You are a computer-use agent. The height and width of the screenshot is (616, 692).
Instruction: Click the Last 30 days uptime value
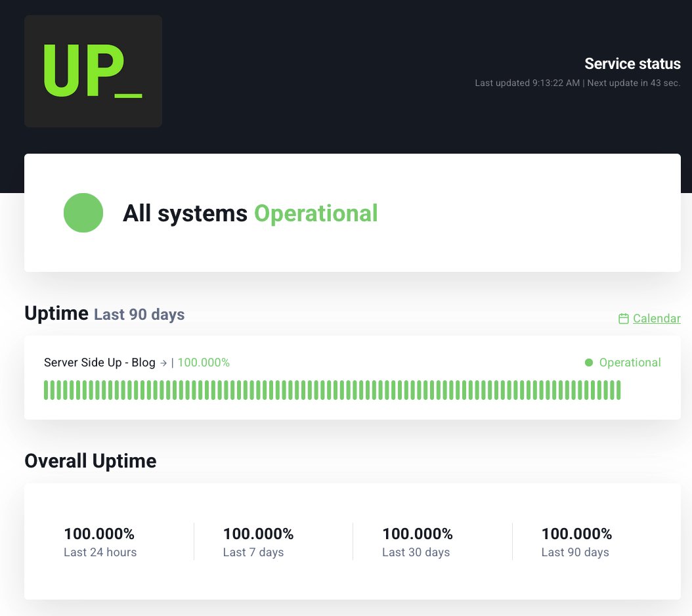pos(418,534)
